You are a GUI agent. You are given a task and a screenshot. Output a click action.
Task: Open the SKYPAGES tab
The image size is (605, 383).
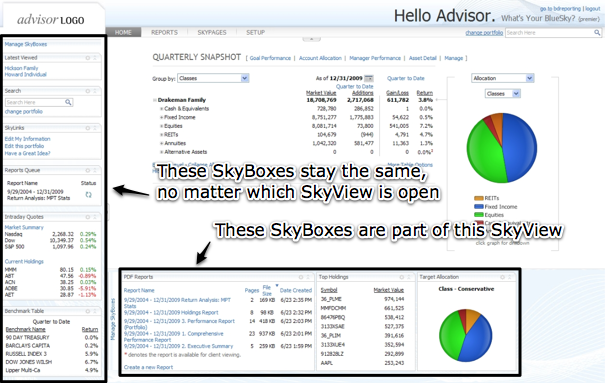[212, 32]
